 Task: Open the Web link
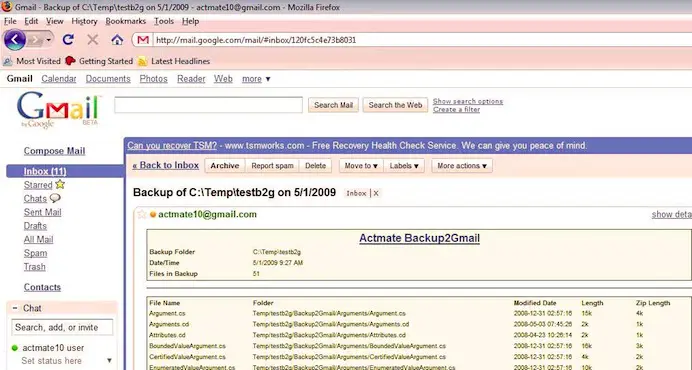(223, 79)
